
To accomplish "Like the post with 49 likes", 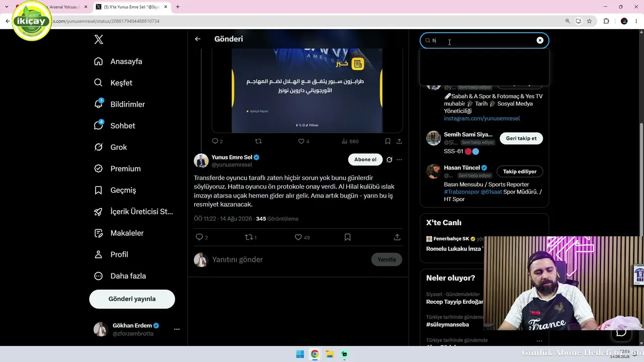I will click(x=302, y=237).
